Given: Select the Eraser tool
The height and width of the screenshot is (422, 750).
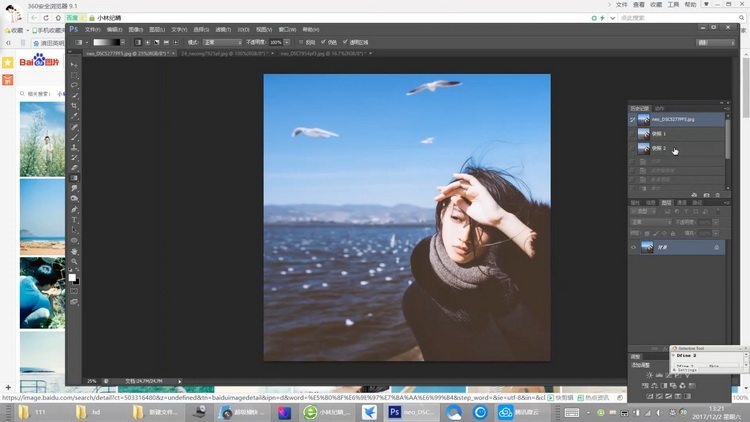Looking at the screenshot, I should [x=74, y=168].
